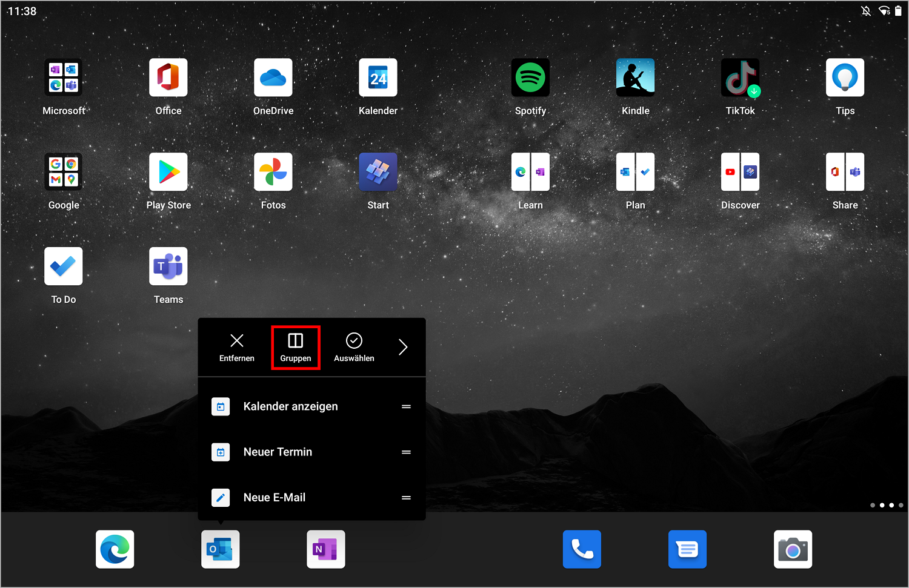Grab the handle beside Kalender anzeigen
The width and height of the screenshot is (909, 588).
[407, 406]
